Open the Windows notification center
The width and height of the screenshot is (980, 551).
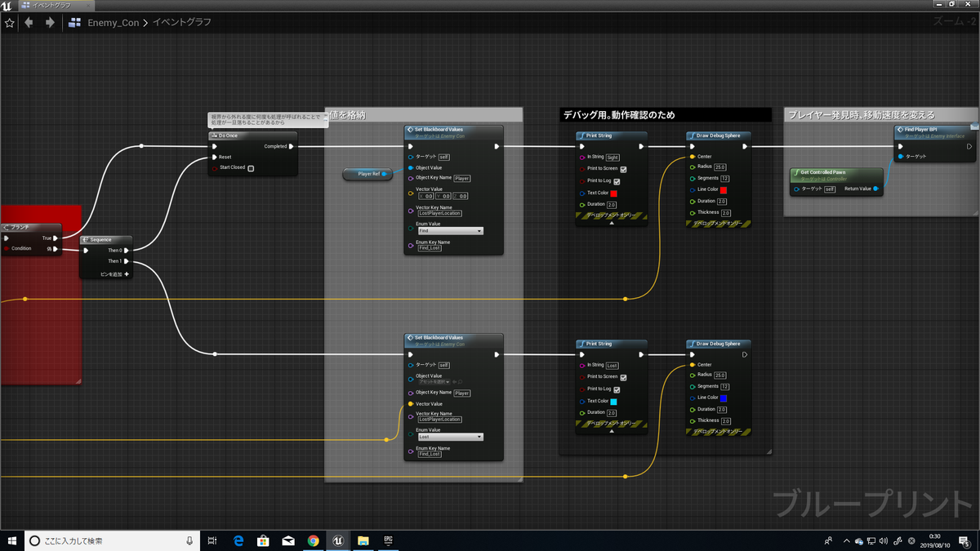tap(964, 540)
